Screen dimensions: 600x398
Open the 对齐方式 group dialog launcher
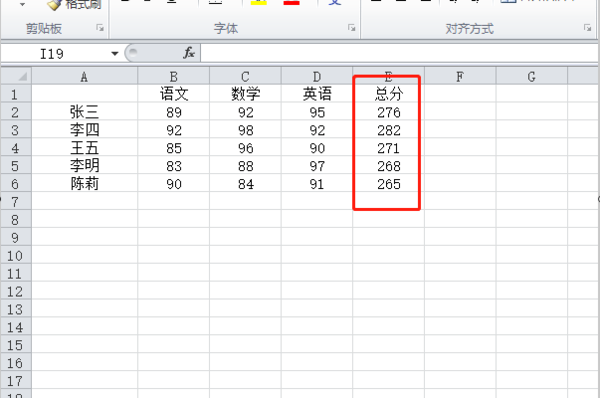[x=587, y=28]
